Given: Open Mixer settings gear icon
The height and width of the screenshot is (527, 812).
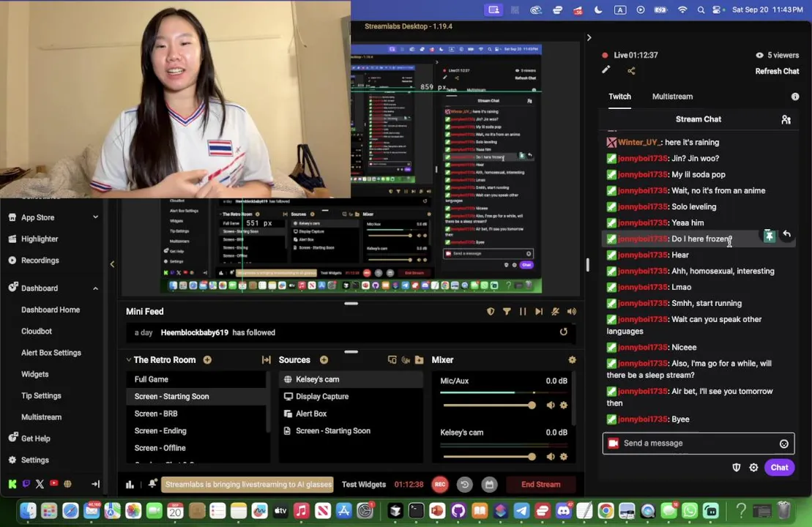Looking at the screenshot, I should tap(572, 360).
